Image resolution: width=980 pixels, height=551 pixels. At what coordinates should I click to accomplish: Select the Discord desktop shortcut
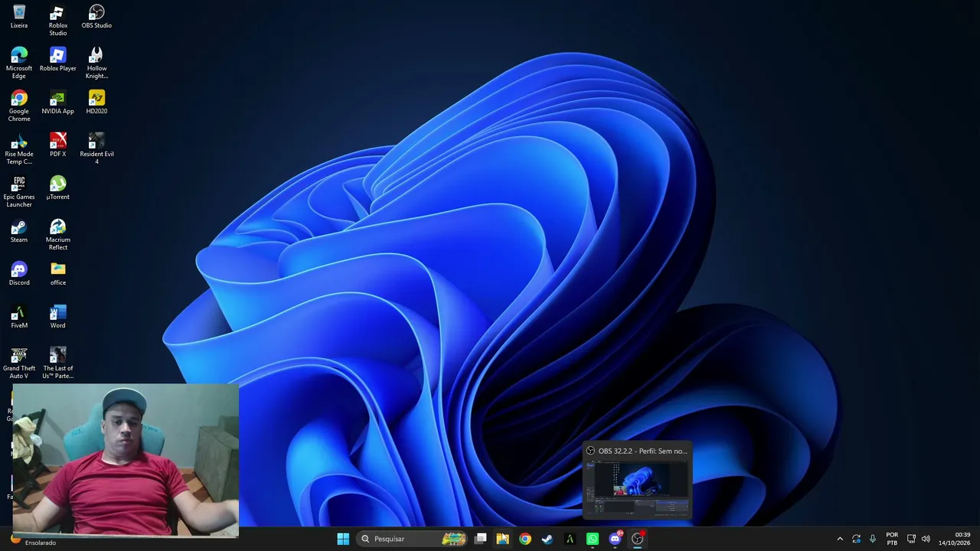pyautogui.click(x=19, y=274)
